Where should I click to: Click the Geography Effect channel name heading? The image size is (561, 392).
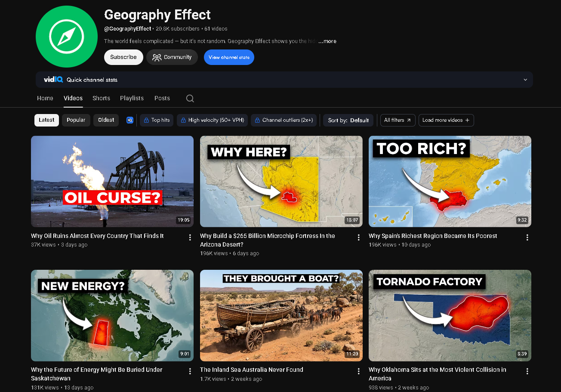click(x=157, y=15)
